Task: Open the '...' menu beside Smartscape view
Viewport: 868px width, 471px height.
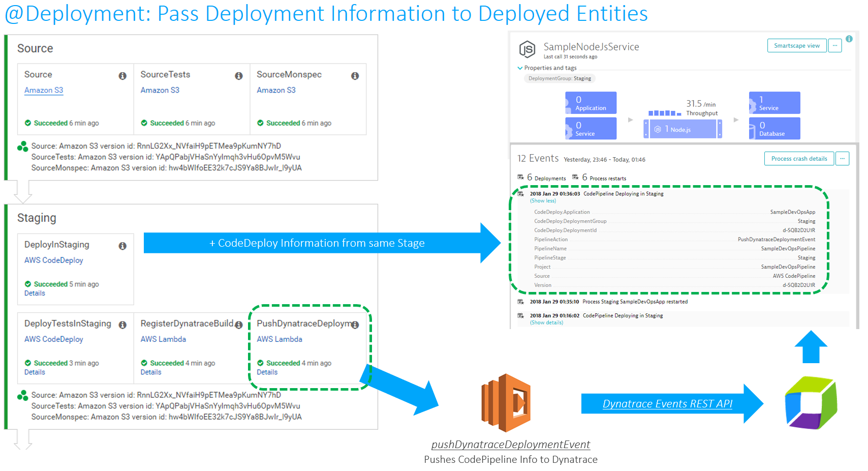Action: pos(835,45)
